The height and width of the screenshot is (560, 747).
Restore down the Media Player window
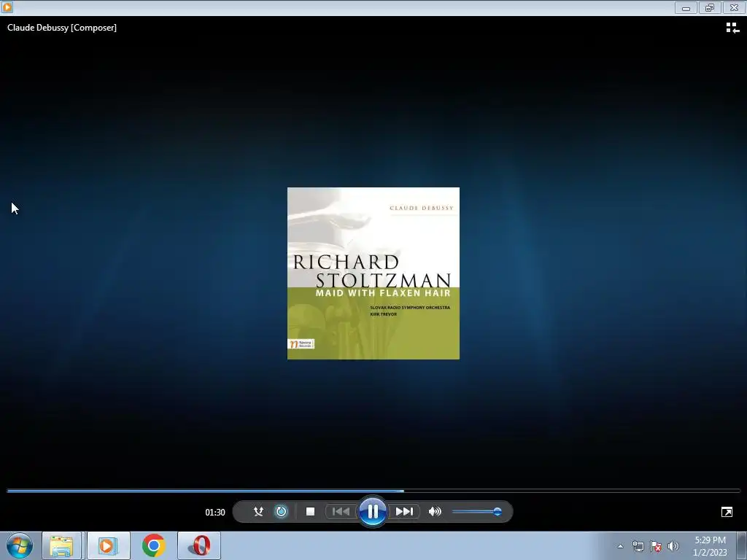pos(710,7)
